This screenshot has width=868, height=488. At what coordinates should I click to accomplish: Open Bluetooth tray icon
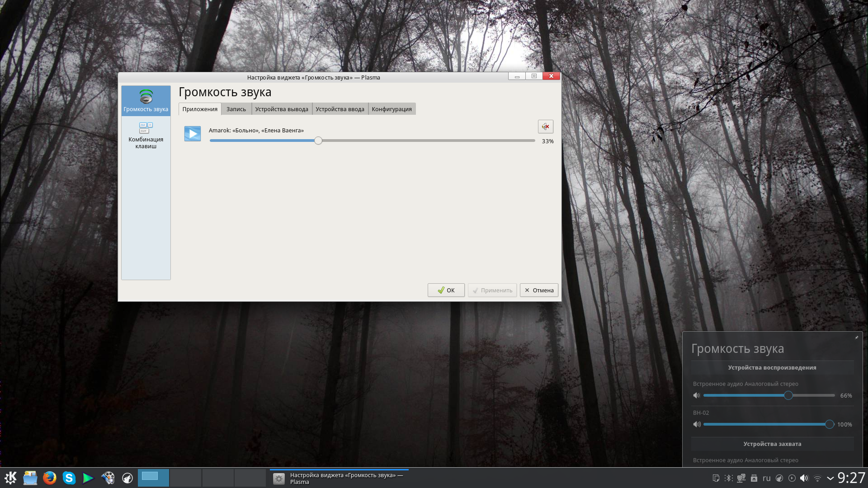[728, 478]
